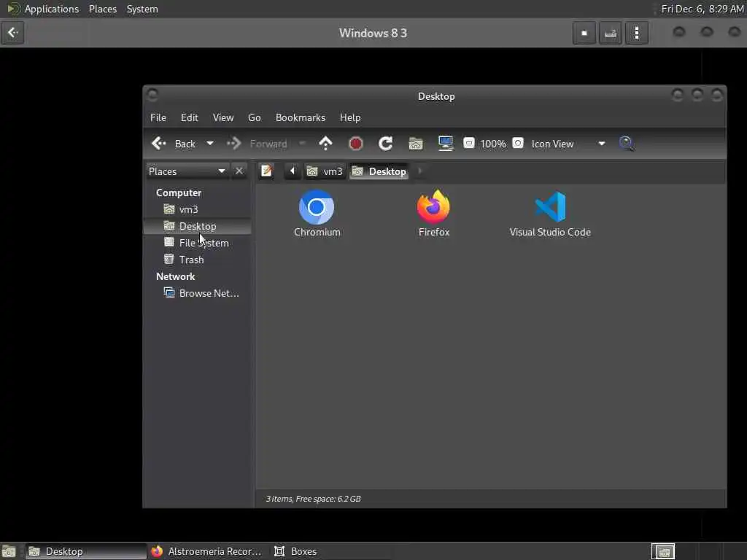This screenshot has height=560, width=747.
Task: Open the Desktop window menu button
Action: coord(152,96)
